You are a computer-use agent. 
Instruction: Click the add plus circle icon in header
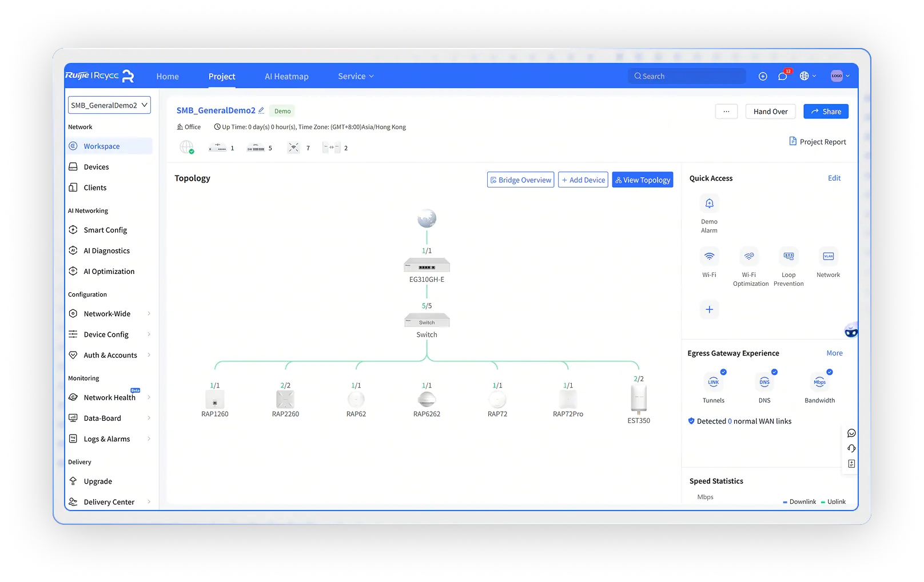(763, 76)
